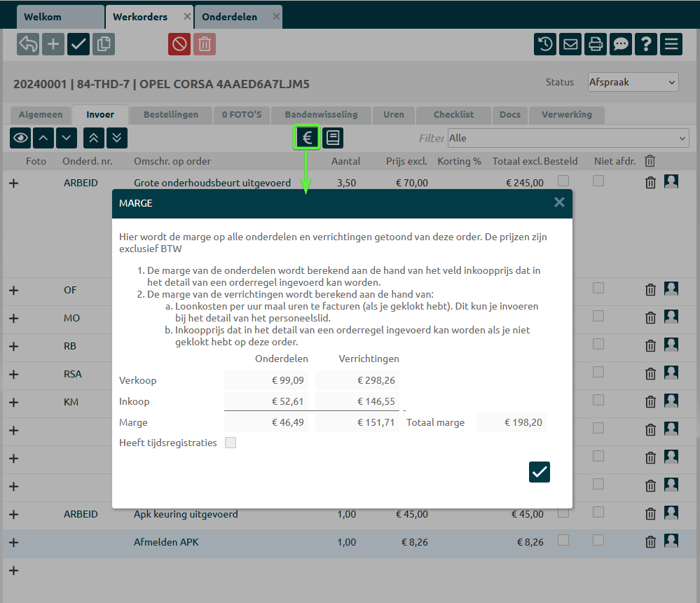Click the Totaal marge value field

click(511, 422)
